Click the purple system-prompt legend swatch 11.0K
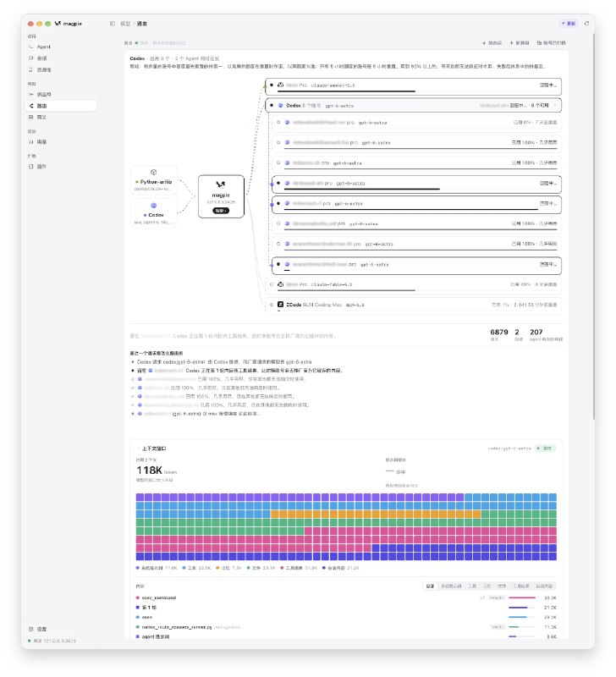Image resolution: width=616 pixels, height=677 pixels. 138,568
